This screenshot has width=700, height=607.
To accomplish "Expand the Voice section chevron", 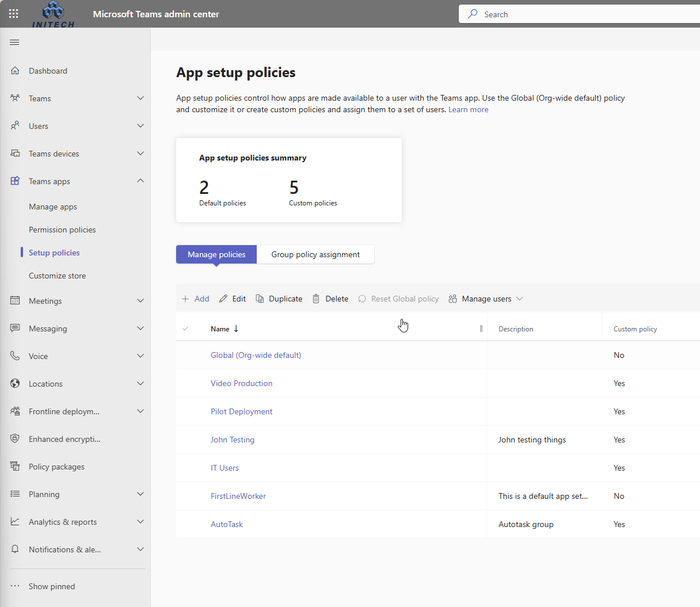I will (140, 356).
